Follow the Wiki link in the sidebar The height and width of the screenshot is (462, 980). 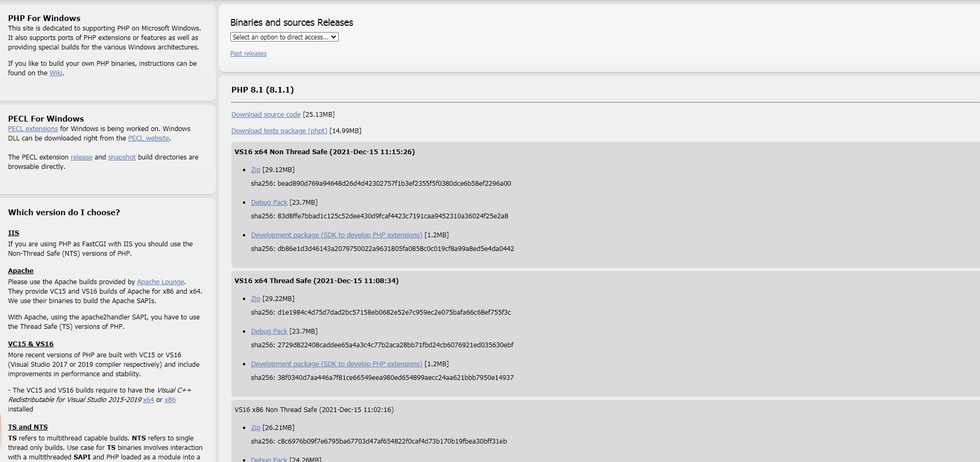coord(56,73)
